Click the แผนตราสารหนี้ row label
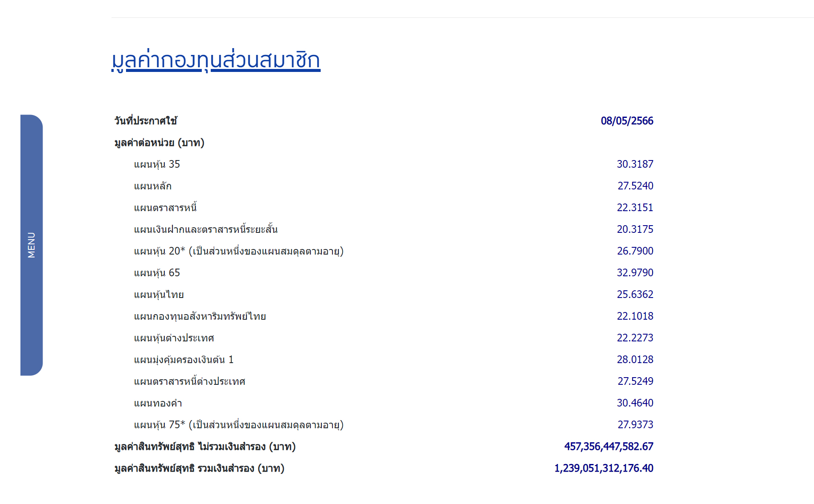814x504 pixels. [165, 208]
